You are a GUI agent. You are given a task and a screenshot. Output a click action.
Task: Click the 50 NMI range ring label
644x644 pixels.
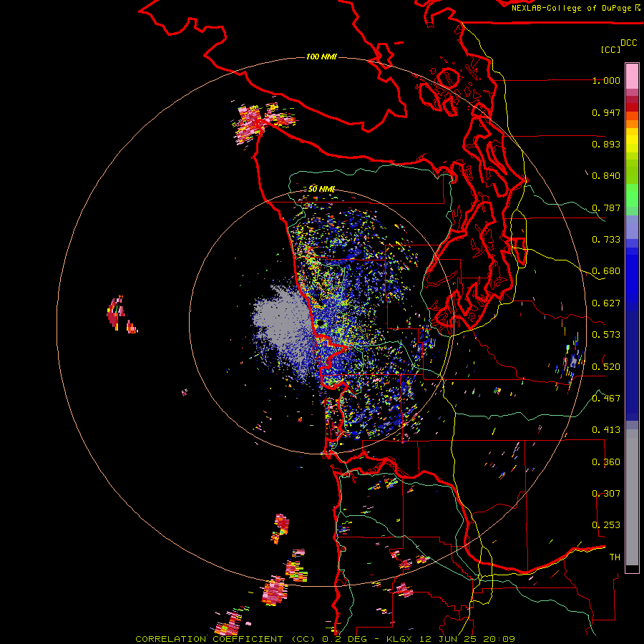pyautogui.click(x=321, y=189)
